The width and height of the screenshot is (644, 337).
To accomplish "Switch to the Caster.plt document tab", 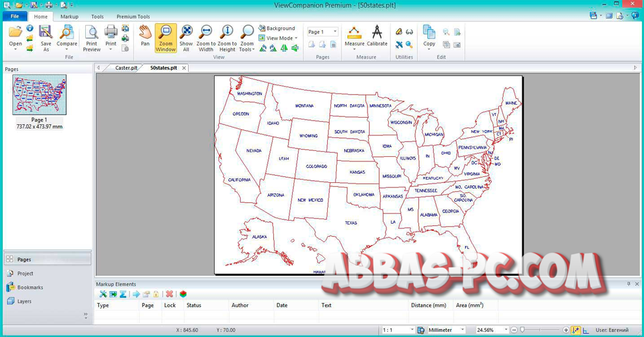I will [x=126, y=68].
